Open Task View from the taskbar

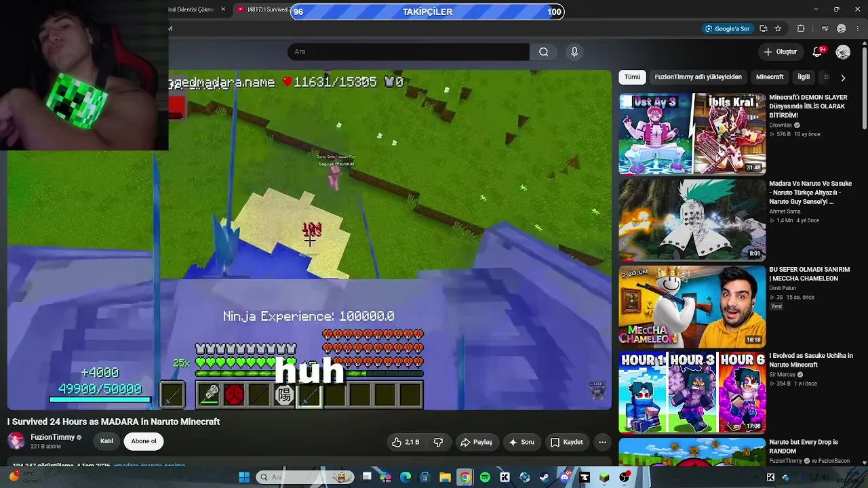367,477
